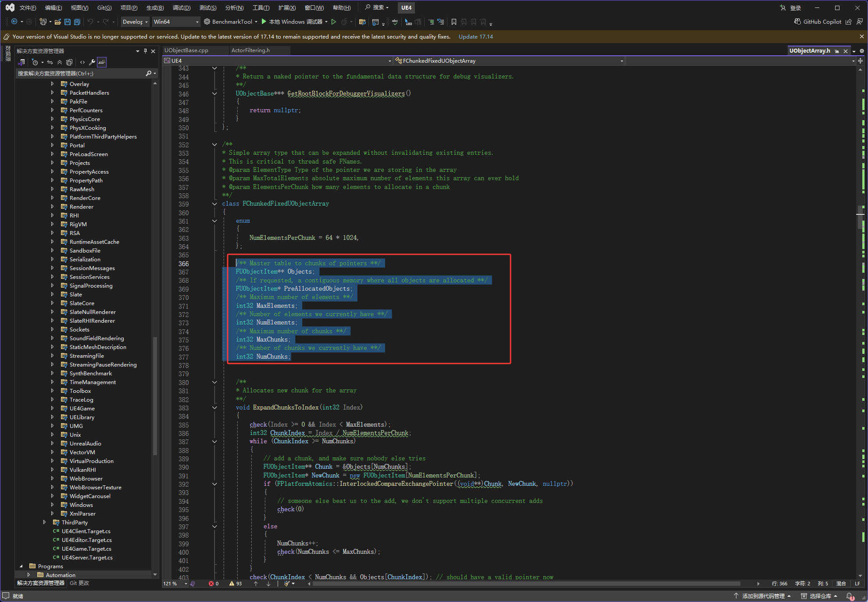Image resolution: width=868 pixels, height=602 pixels.
Task: Expand the ThirdParty folder
Action: (x=44, y=522)
